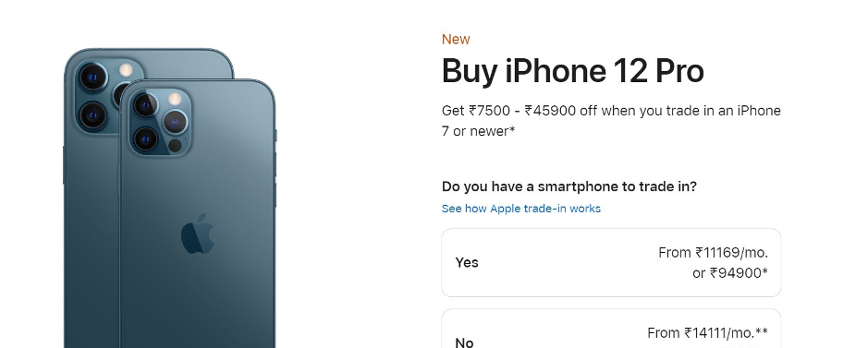This screenshot has height=348, width=868.
Task: Click the front phone's camera flash
Action: point(175,100)
